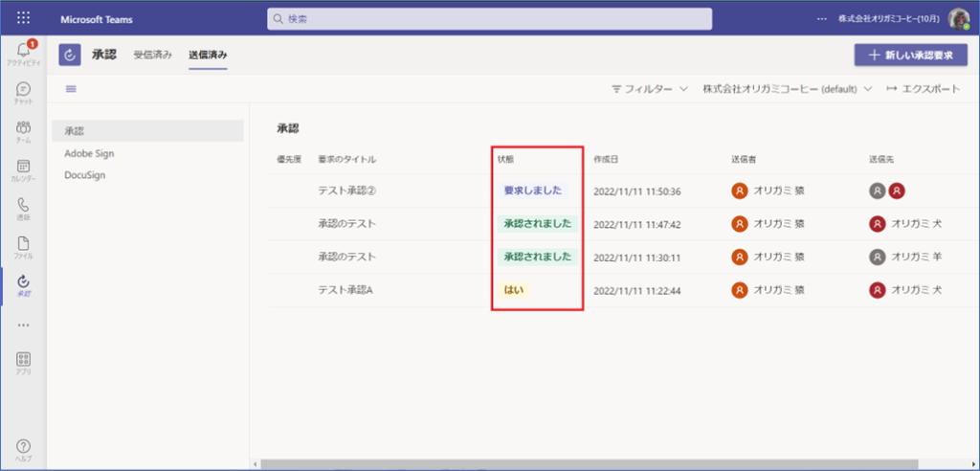Screen dimensions: 980x471
Task: Open the app launcher waffle icon
Action: click(24, 18)
